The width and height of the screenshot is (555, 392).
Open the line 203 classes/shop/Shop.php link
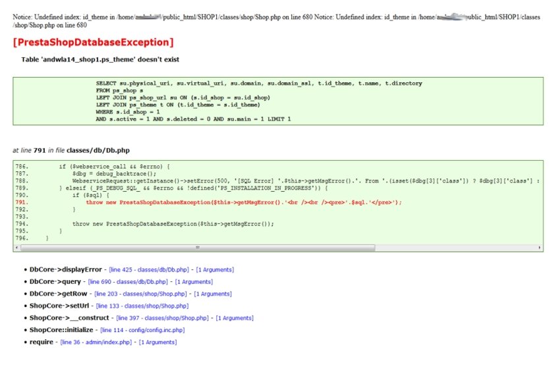tap(140, 294)
